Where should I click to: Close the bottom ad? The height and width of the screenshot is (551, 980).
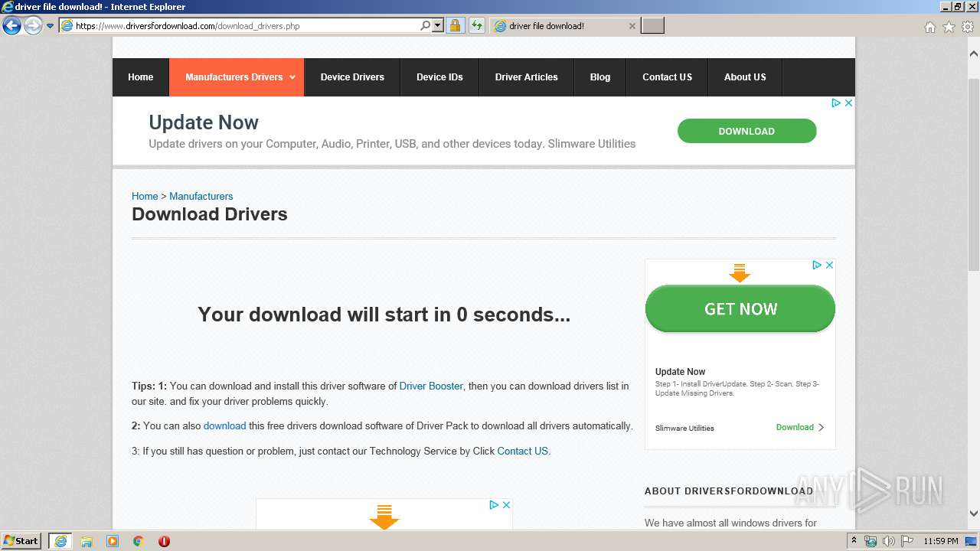506,505
